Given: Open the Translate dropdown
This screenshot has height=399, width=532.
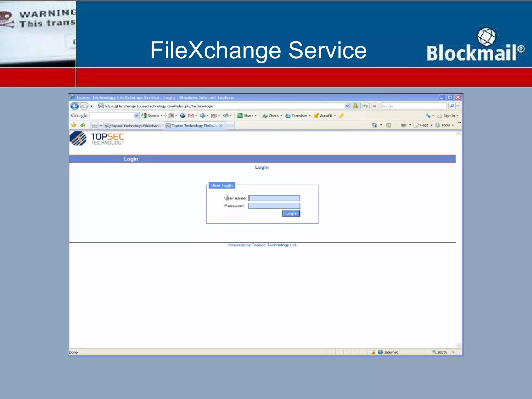Looking at the screenshot, I should click(x=309, y=116).
